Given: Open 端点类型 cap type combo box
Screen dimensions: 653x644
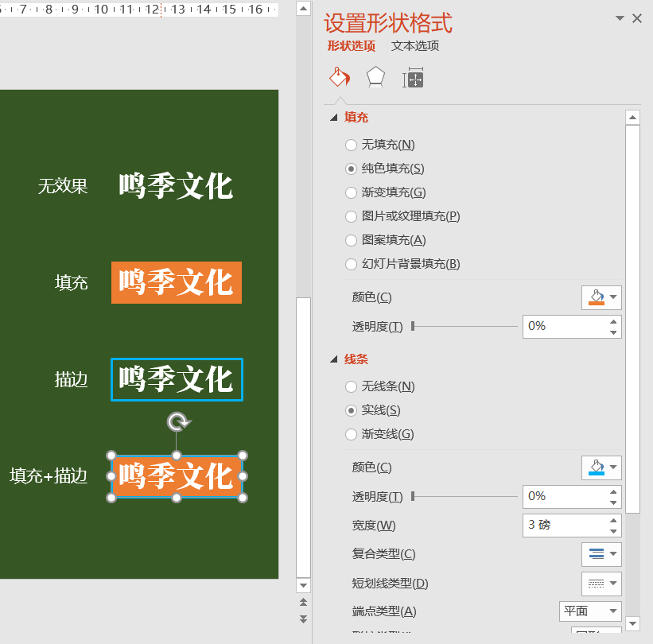Looking at the screenshot, I should pyautogui.click(x=590, y=611).
